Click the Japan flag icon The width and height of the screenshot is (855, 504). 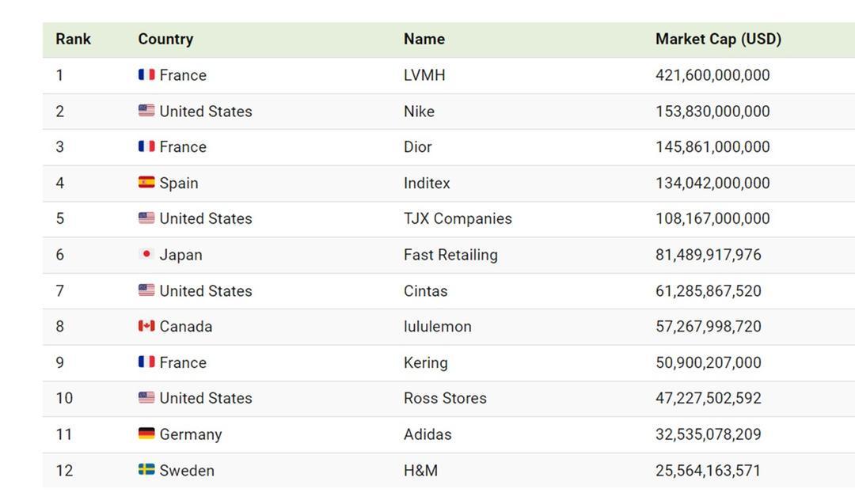coord(146,254)
